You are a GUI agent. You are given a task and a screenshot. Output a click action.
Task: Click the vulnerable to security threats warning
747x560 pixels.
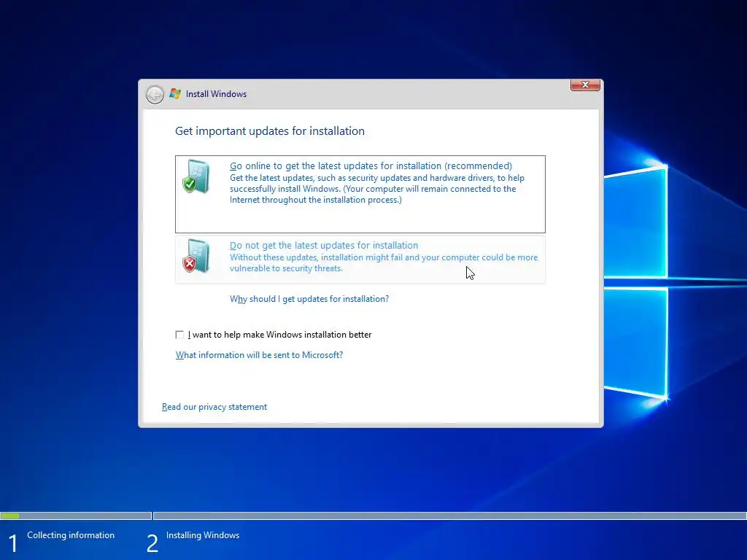[286, 268]
